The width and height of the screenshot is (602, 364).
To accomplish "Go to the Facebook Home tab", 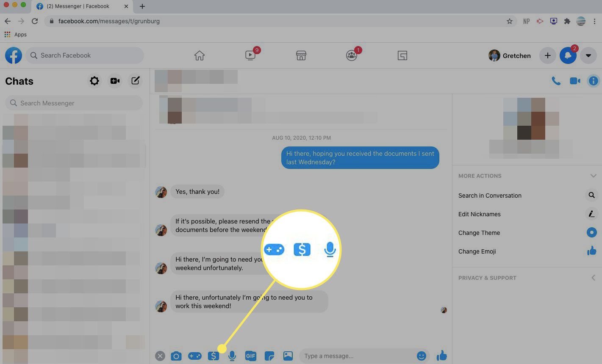I will (199, 55).
